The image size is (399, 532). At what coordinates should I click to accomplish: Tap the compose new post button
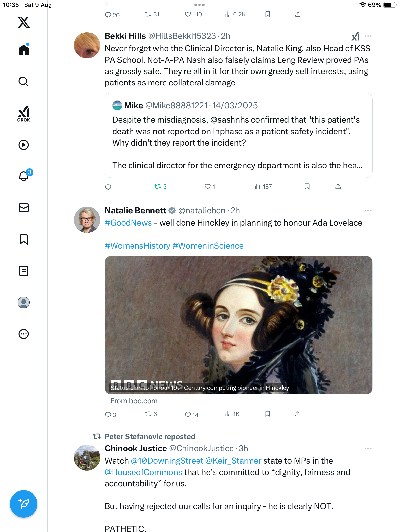click(24, 504)
